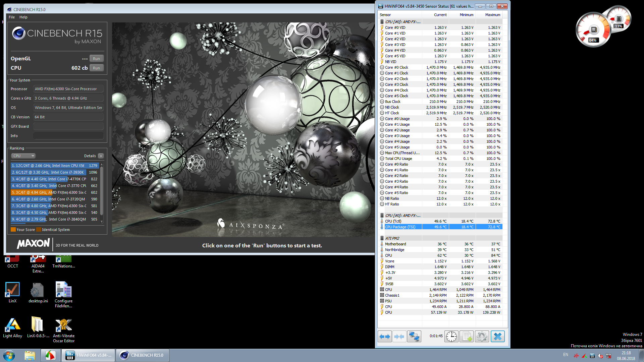The height and width of the screenshot is (362, 644).
Task: Open the File menu in Cinebench
Action: tap(12, 17)
